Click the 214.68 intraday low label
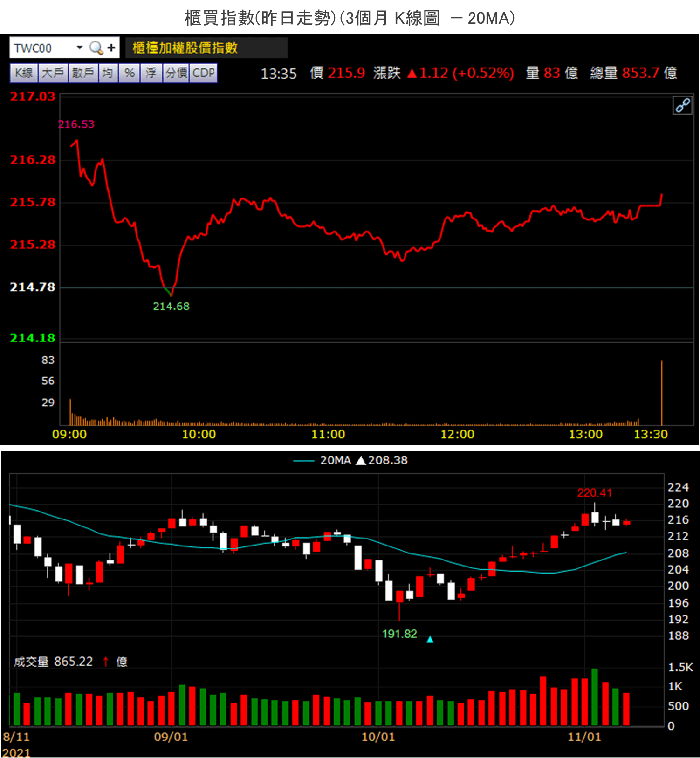 pos(171,307)
